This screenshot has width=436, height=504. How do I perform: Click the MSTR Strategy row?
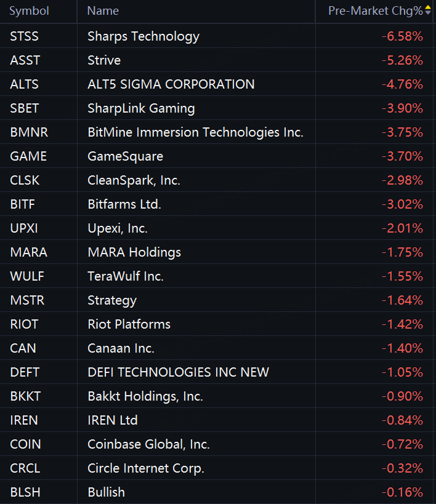click(x=112, y=300)
